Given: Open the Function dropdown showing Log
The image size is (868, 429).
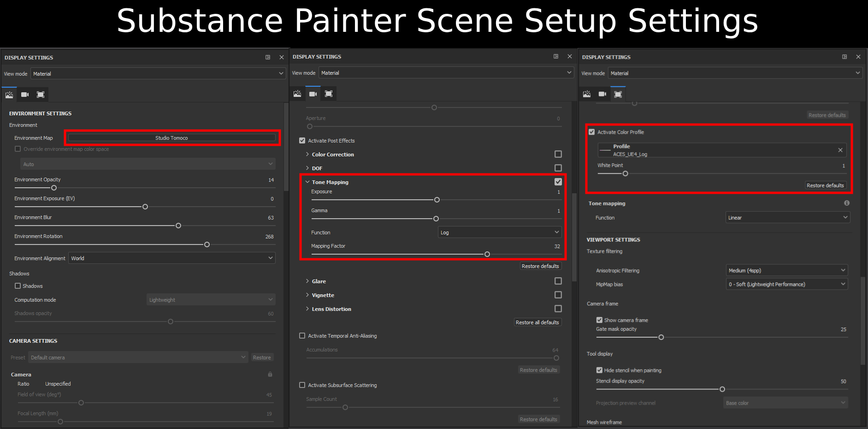Looking at the screenshot, I should [499, 232].
